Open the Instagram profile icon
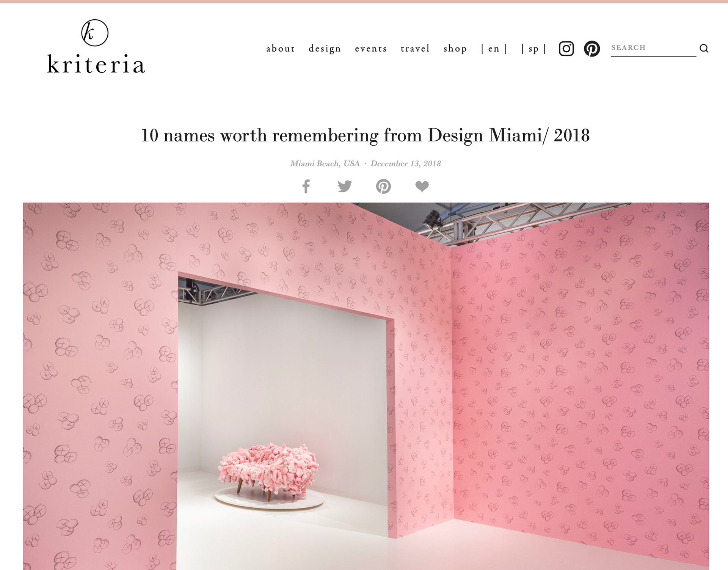Screen dimensions: 728x570 pyautogui.click(x=566, y=49)
